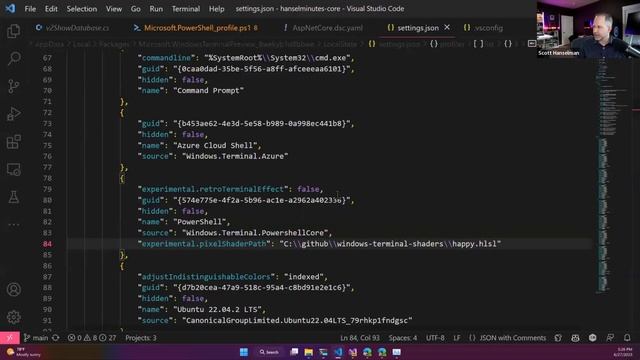
Task: Open the Testing flask view
Action: coord(13,197)
